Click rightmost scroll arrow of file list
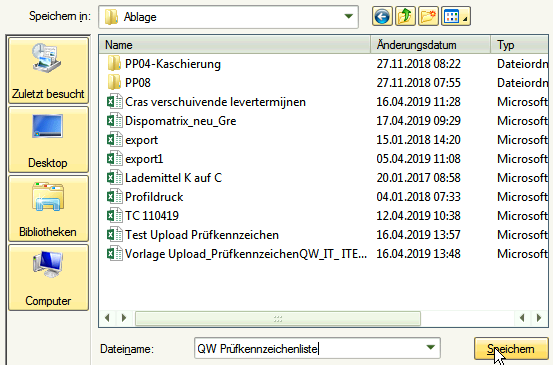Screen dimensions: 553x365 point(539,318)
